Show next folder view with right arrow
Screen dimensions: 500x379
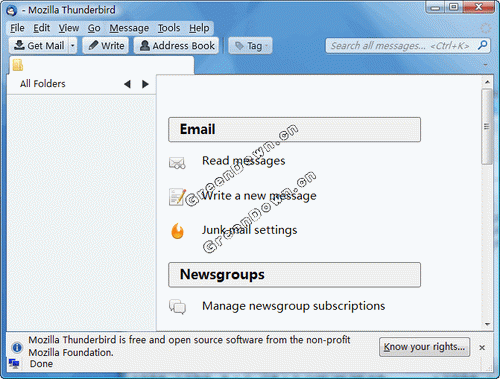coord(145,84)
